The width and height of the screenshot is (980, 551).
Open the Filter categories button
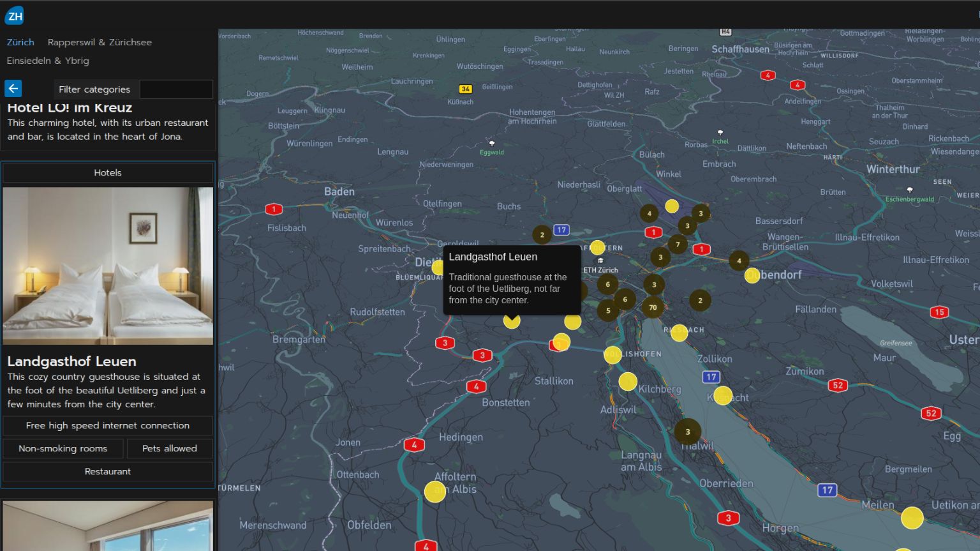[x=94, y=89]
